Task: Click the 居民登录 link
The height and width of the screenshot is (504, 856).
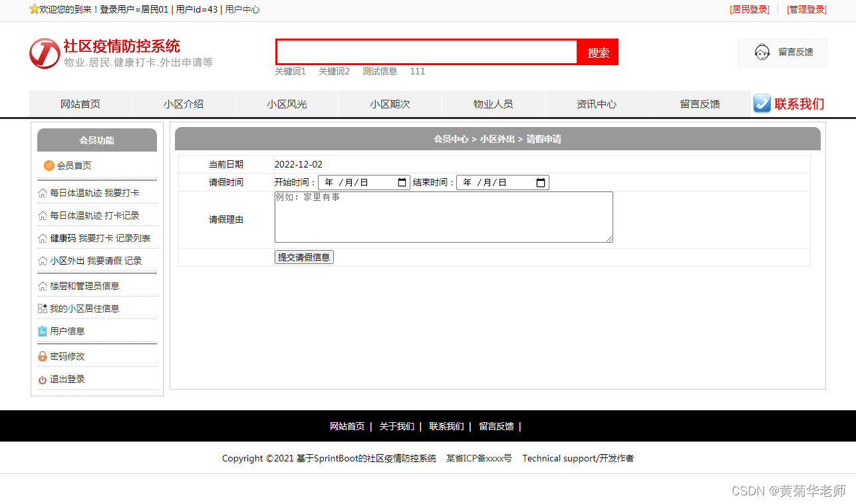Action: [750, 9]
